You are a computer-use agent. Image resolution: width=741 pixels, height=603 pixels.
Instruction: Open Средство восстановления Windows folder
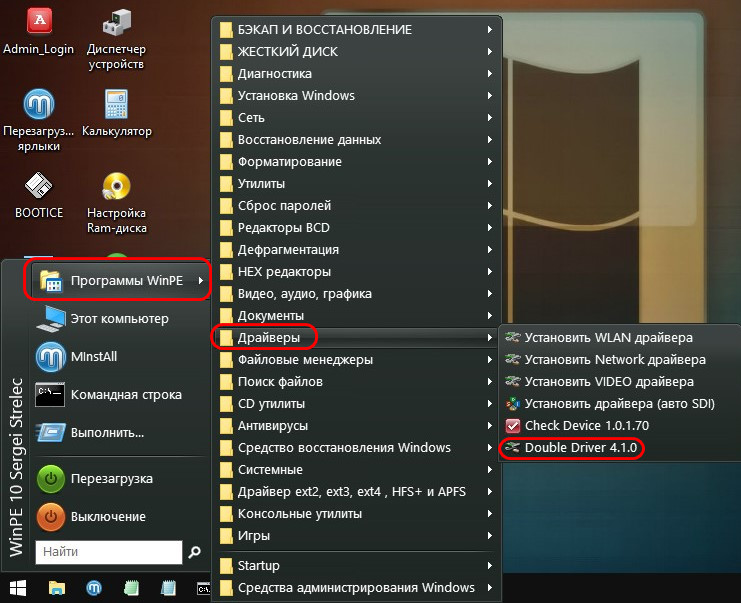[357, 448]
